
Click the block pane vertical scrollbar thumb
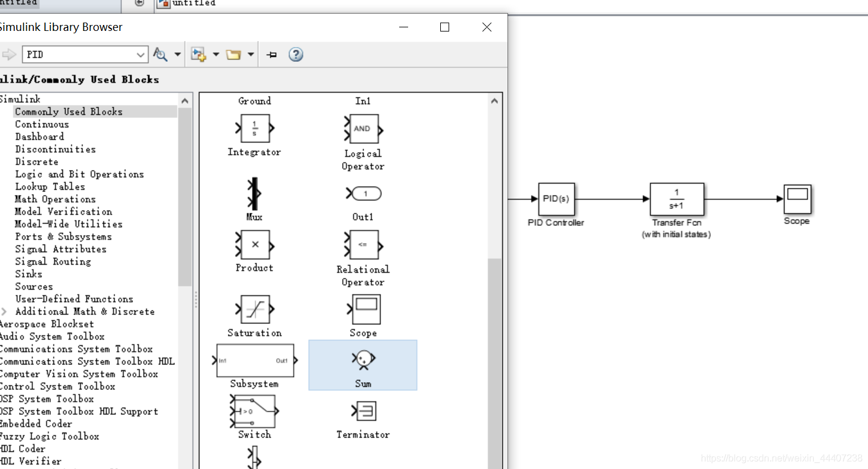[x=494, y=363]
